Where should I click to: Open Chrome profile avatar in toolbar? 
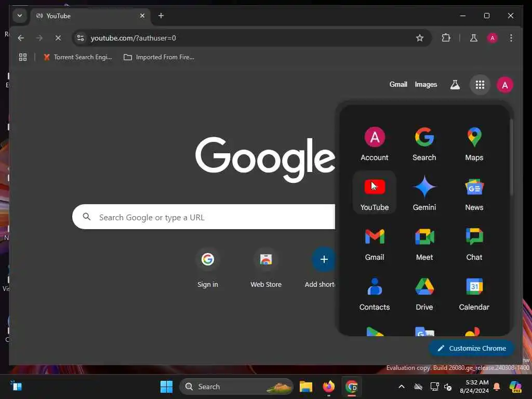pos(493,38)
